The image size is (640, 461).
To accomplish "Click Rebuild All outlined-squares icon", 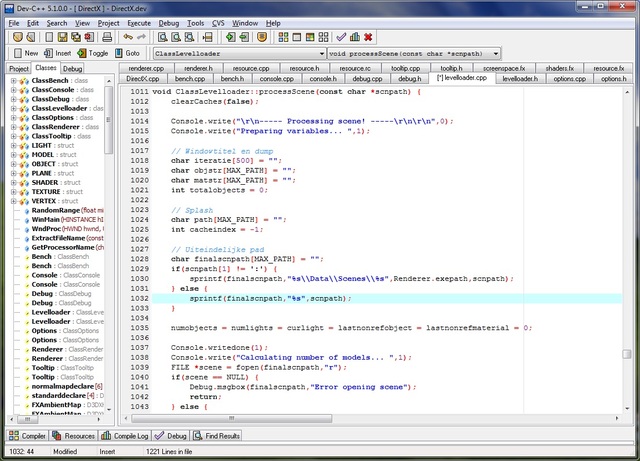I will coord(323,37).
